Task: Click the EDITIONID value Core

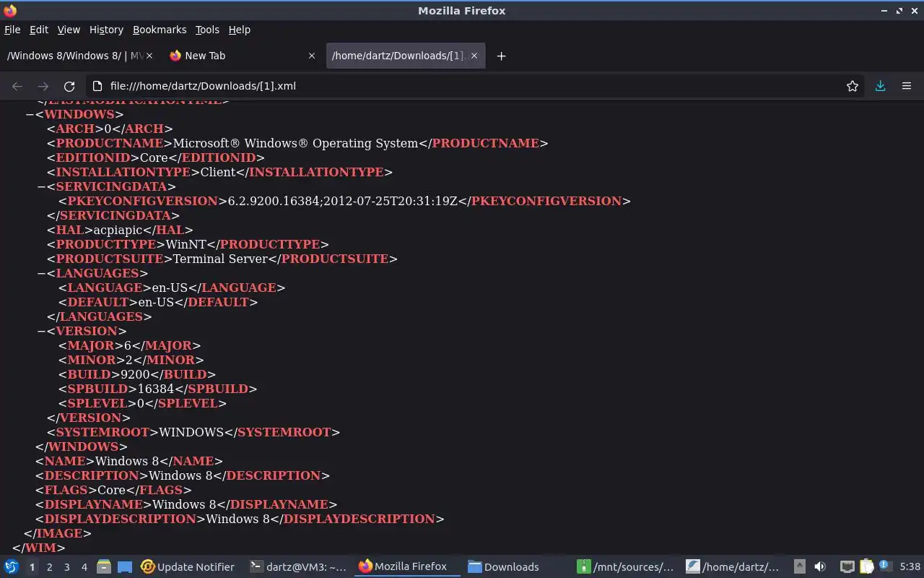Action: pyautogui.click(x=154, y=158)
